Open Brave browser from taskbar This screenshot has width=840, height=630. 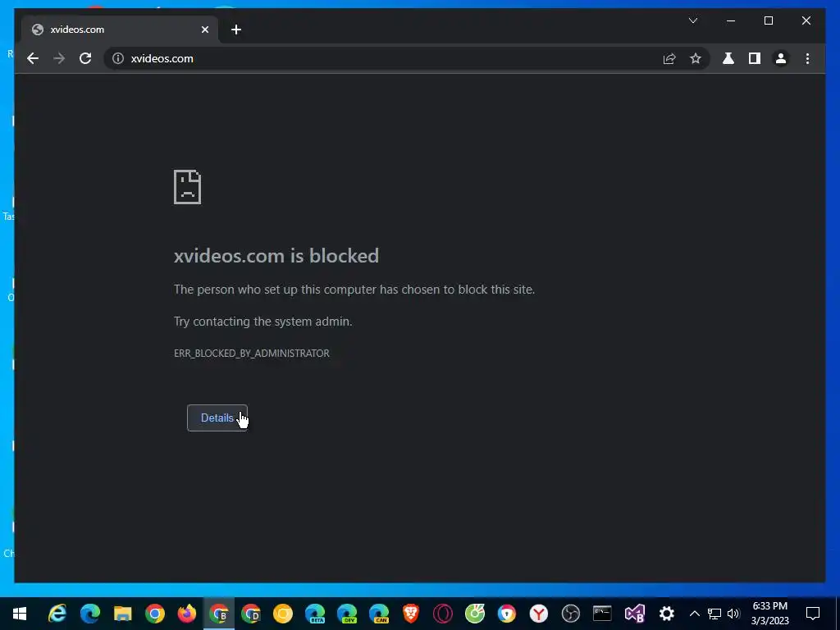point(411,614)
